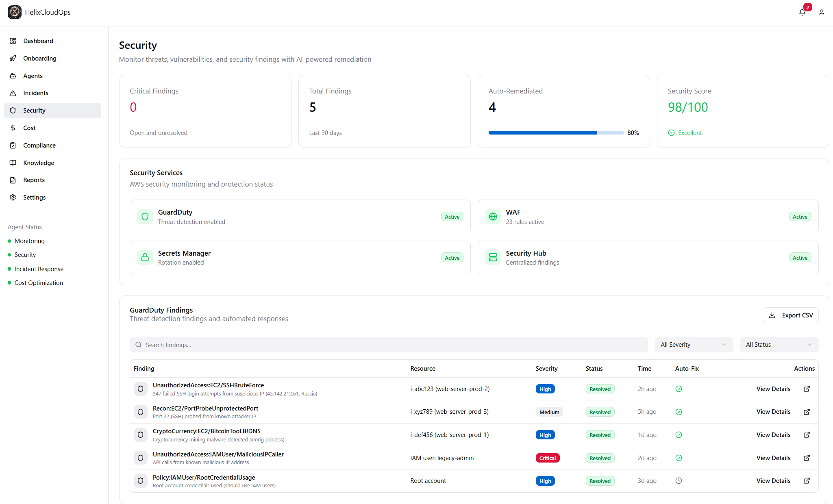Expand the All Severity filter dropdown

pyautogui.click(x=694, y=345)
